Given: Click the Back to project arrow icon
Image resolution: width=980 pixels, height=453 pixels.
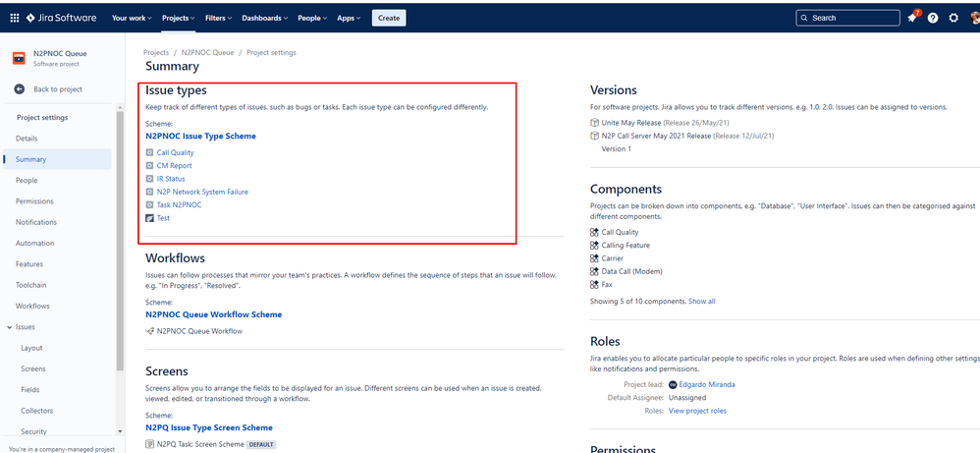Looking at the screenshot, I should [x=20, y=88].
